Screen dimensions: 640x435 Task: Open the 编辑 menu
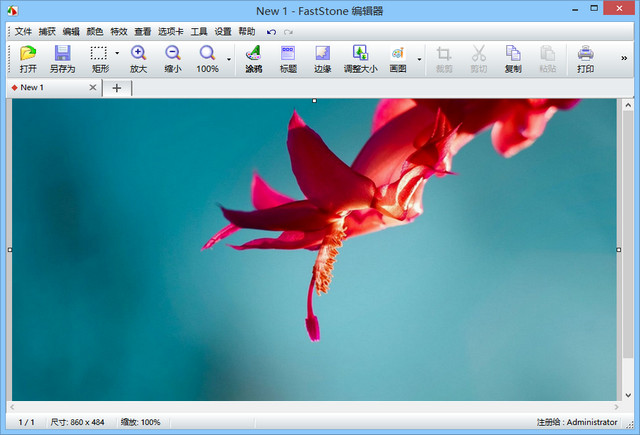[x=71, y=31]
